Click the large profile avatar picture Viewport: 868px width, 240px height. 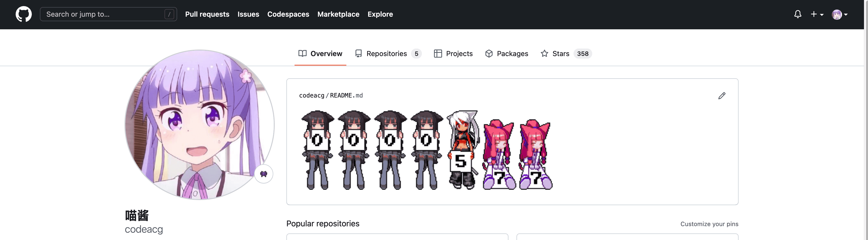[x=200, y=125]
